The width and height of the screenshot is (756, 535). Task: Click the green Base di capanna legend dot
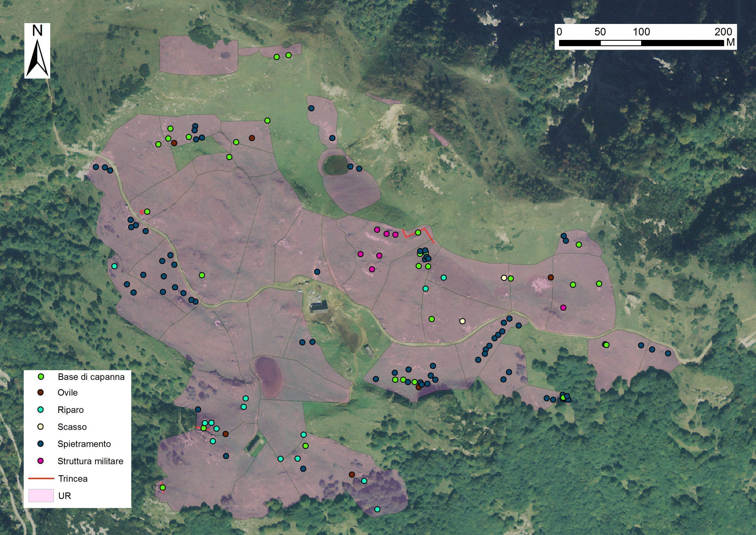[x=41, y=377]
